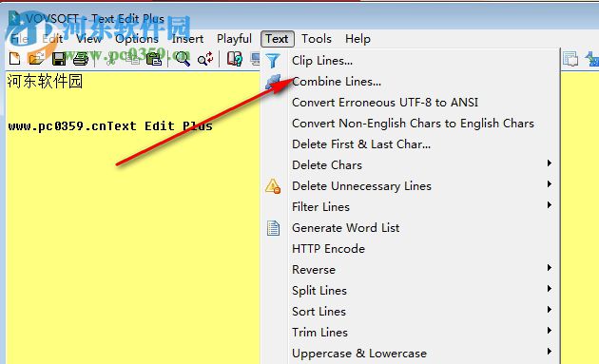599x364 pixels.
Task: Open the Playful menu
Action: click(234, 39)
